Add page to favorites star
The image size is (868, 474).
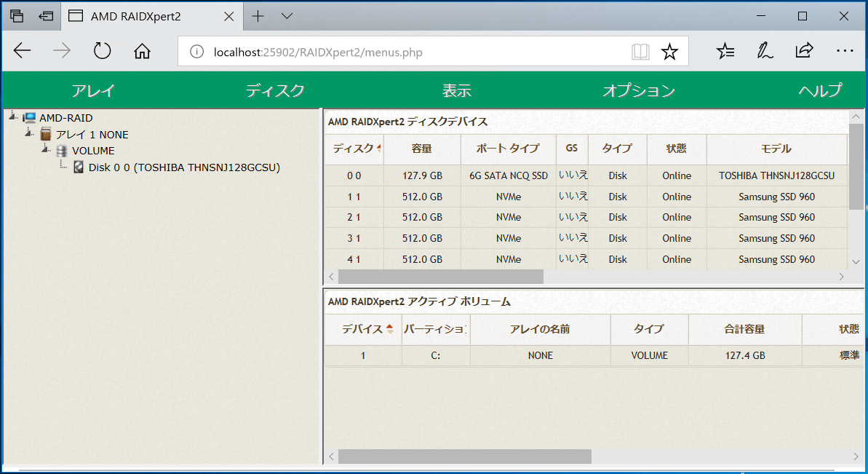(670, 52)
